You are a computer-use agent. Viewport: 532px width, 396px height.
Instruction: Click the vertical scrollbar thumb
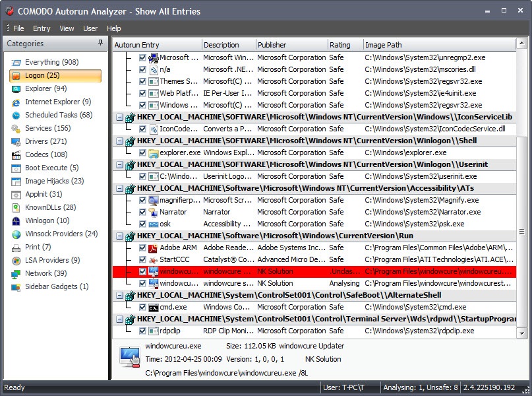pyautogui.click(x=521, y=232)
